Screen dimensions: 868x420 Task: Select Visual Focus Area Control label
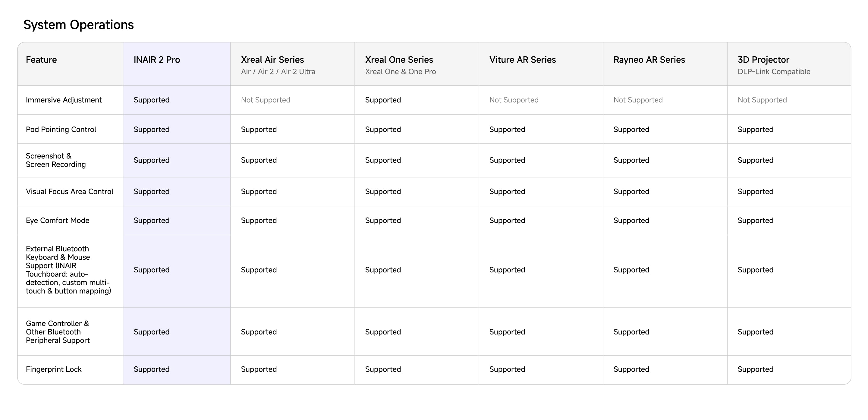click(x=69, y=192)
